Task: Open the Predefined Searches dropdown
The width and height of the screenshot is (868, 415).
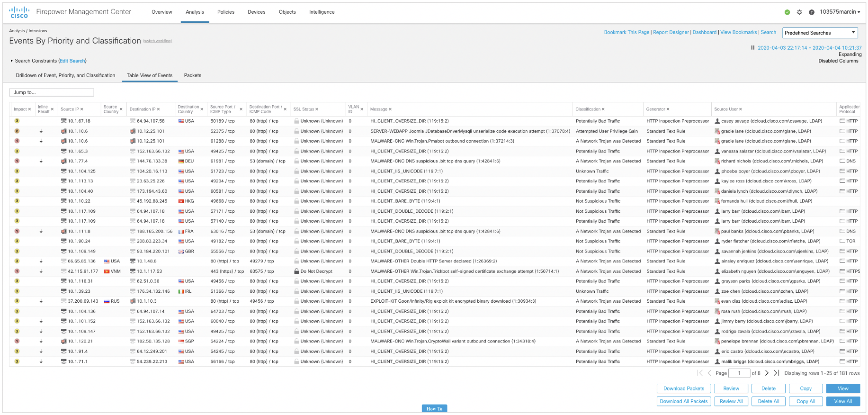Action: coord(820,33)
